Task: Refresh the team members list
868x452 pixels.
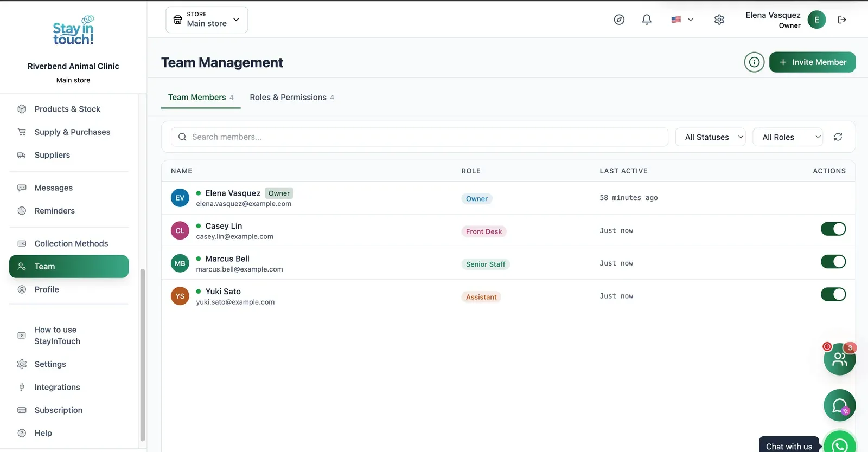Action: click(x=838, y=137)
